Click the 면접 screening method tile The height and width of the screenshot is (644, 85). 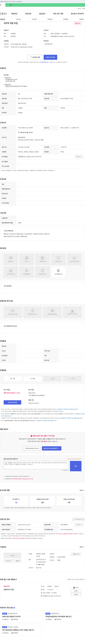point(32,379)
